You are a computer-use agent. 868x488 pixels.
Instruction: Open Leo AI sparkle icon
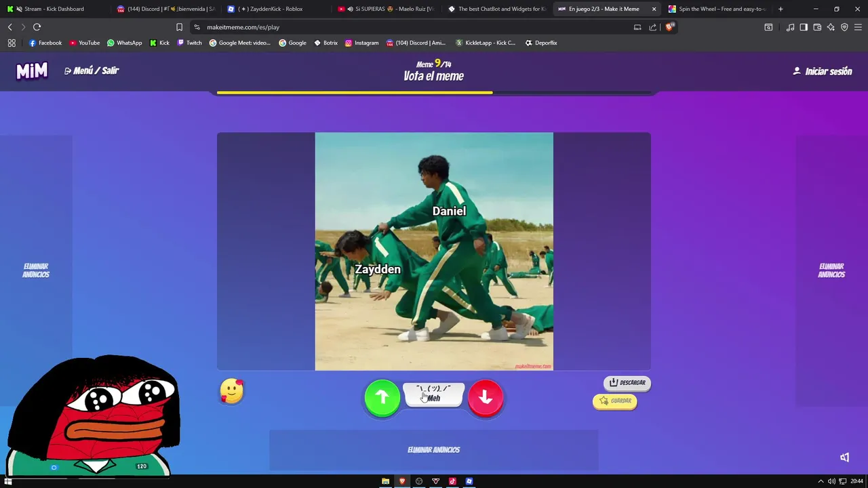(x=831, y=27)
